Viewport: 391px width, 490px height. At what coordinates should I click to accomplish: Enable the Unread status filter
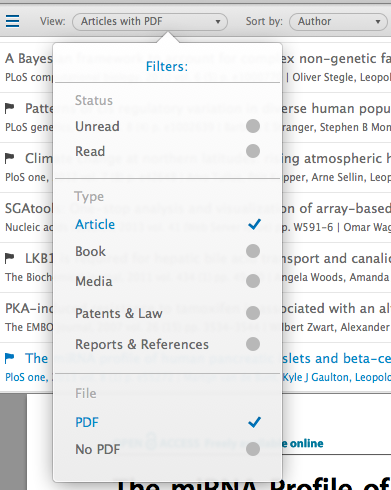point(253,126)
